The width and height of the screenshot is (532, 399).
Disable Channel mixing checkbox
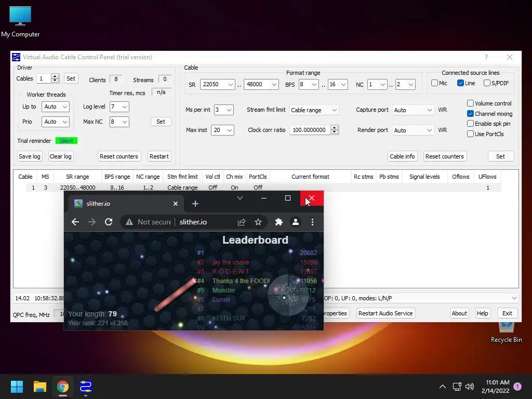tap(470, 113)
